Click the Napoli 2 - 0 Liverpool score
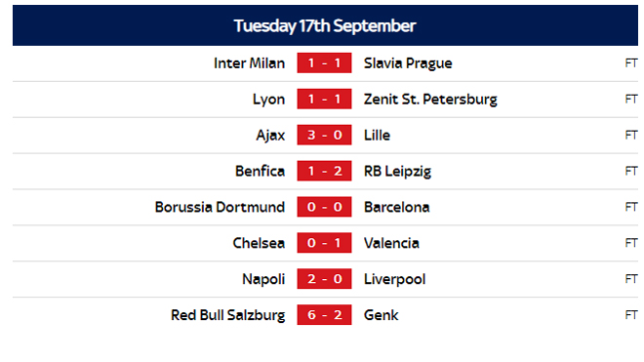The height and width of the screenshot is (362, 644). [324, 279]
